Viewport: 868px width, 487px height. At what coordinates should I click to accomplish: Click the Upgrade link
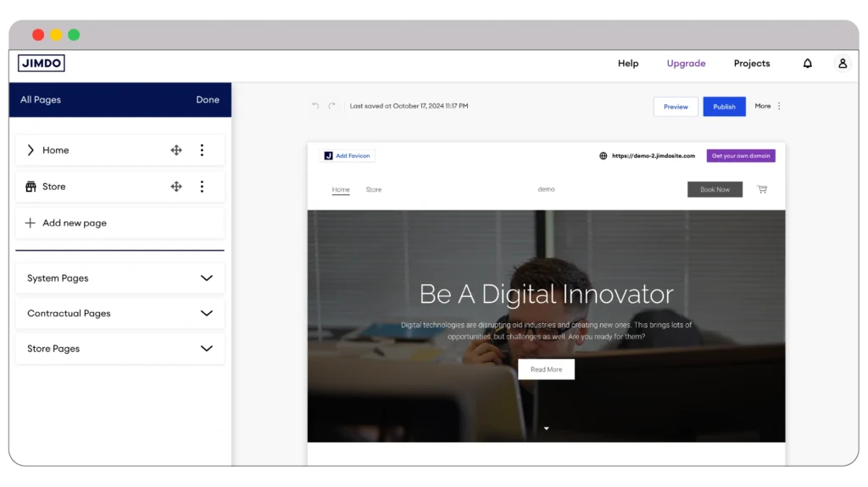(686, 64)
